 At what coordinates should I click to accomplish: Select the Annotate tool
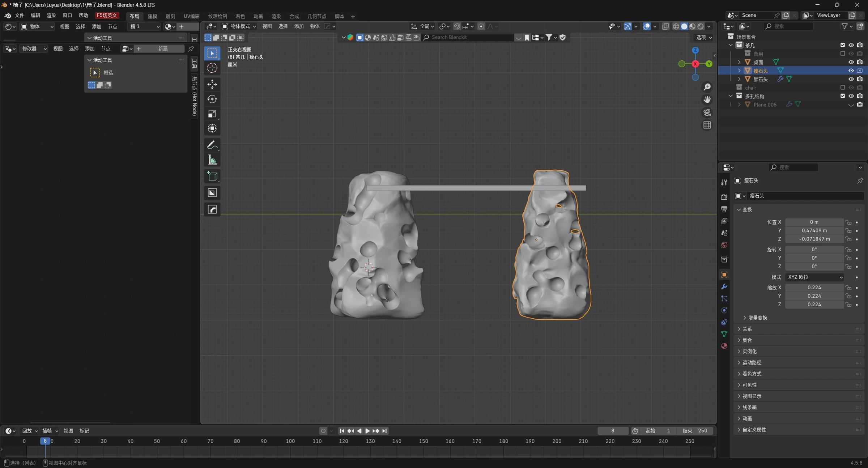point(212,145)
